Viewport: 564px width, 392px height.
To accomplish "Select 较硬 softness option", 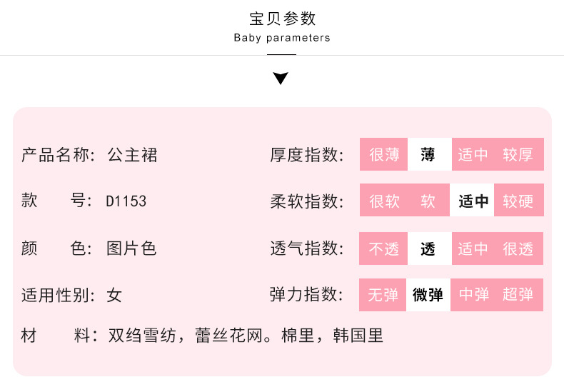I will pyautogui.click(x=518, y=201).
